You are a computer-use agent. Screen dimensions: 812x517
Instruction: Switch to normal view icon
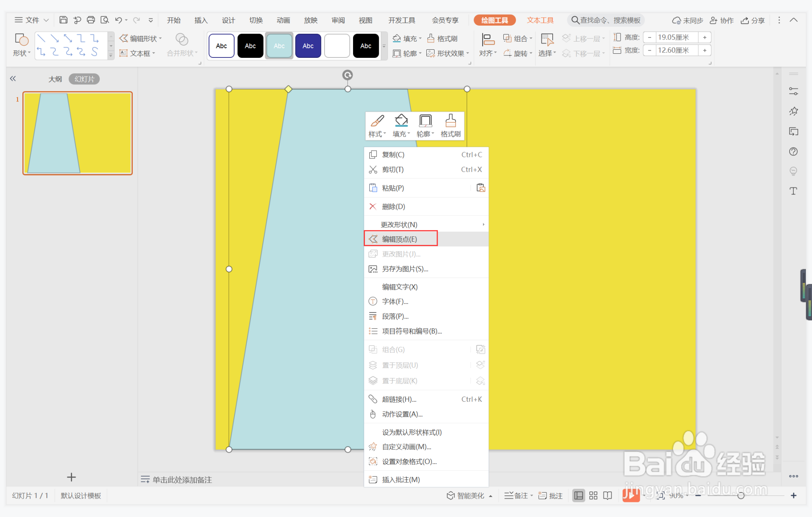578,495
